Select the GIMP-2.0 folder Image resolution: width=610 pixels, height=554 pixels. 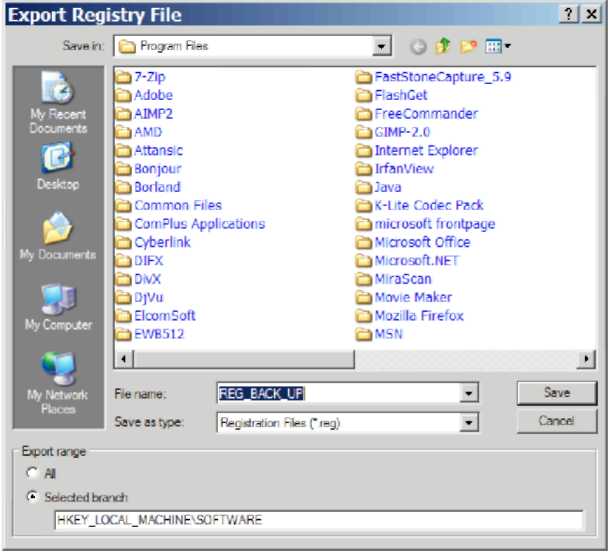pyautogui.click(x=393, y=132)
